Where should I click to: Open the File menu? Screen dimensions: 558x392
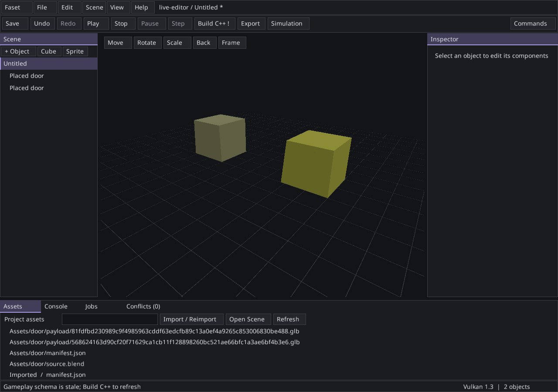coord(45,7)
